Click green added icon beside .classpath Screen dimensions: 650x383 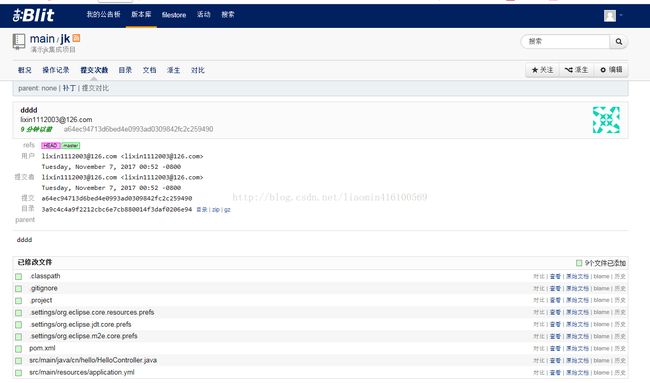click(x=19, y=276)
